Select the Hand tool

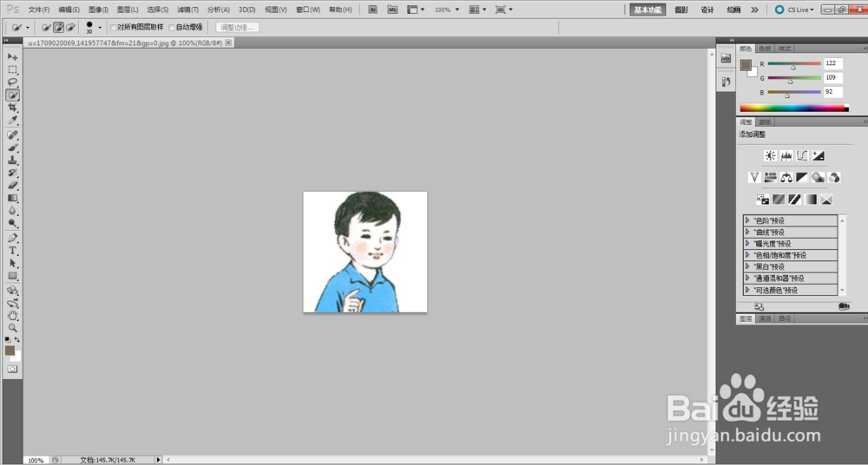[x=12, y=316]
